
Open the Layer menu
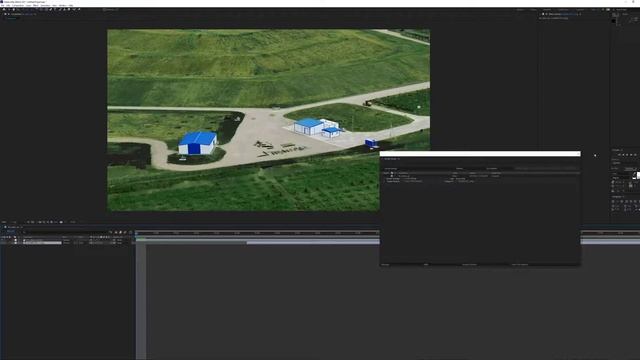coord(28,5)
